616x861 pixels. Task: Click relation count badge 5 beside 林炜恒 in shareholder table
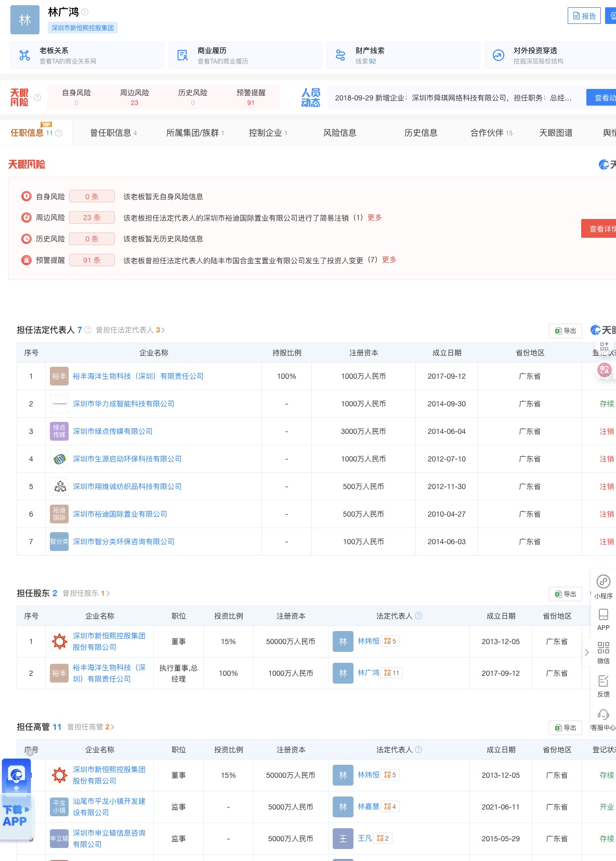pos(390,641)
